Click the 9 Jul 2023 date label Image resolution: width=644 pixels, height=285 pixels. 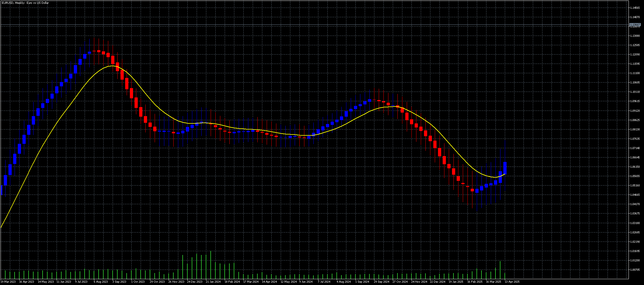coord(81,282)
